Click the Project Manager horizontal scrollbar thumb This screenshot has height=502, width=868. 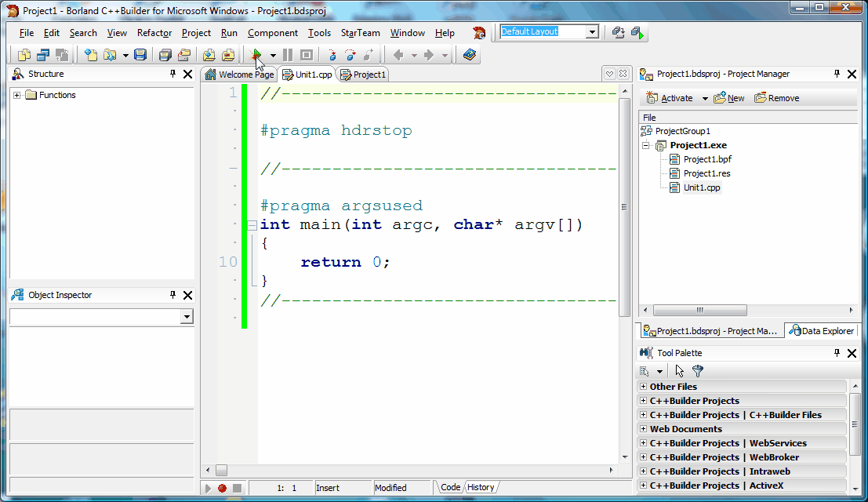(x=699, y=310)
